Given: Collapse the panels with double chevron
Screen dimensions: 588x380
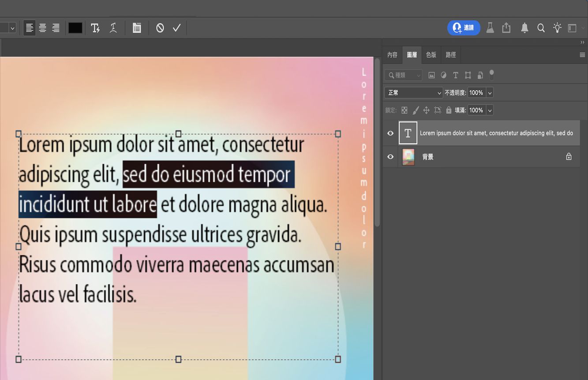Looking at the screenshot, I should click(582, 42).
